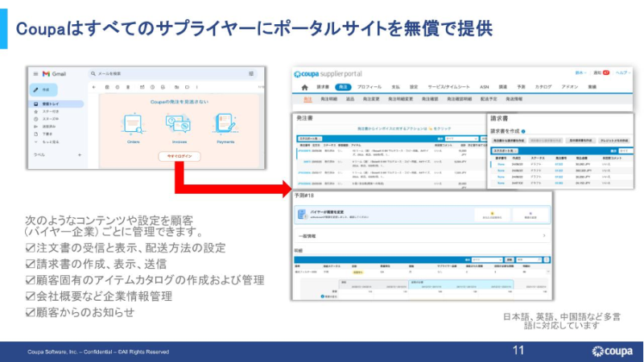Click the バイヤーが需要を変更 document icon
Image resolution: width=644 pixels, height=362 pixels.
click(x=303, y=214)
